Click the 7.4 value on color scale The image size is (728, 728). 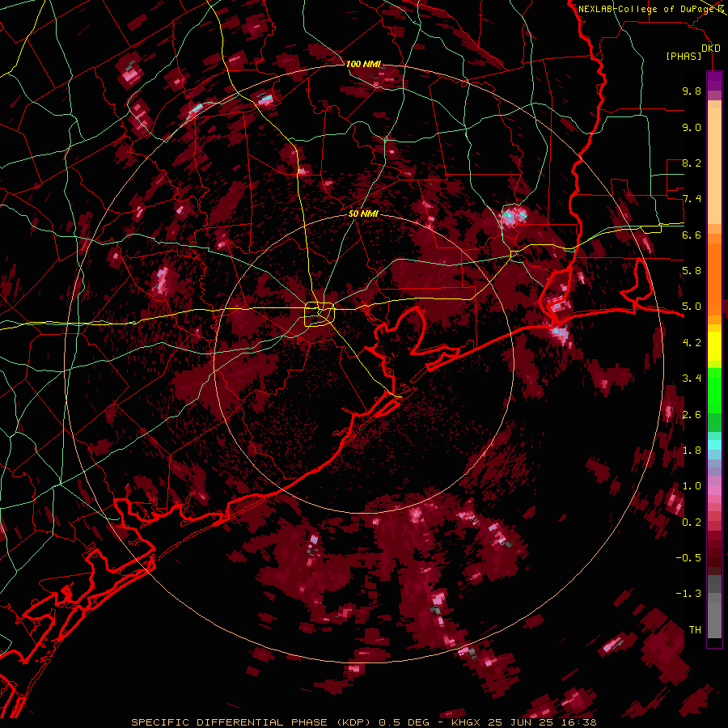692,199
